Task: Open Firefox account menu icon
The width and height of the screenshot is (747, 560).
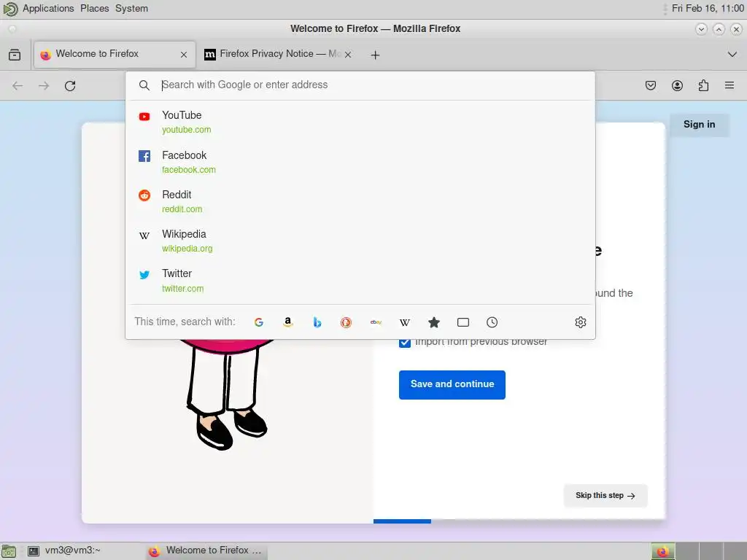Action: [x=677, y=86]
